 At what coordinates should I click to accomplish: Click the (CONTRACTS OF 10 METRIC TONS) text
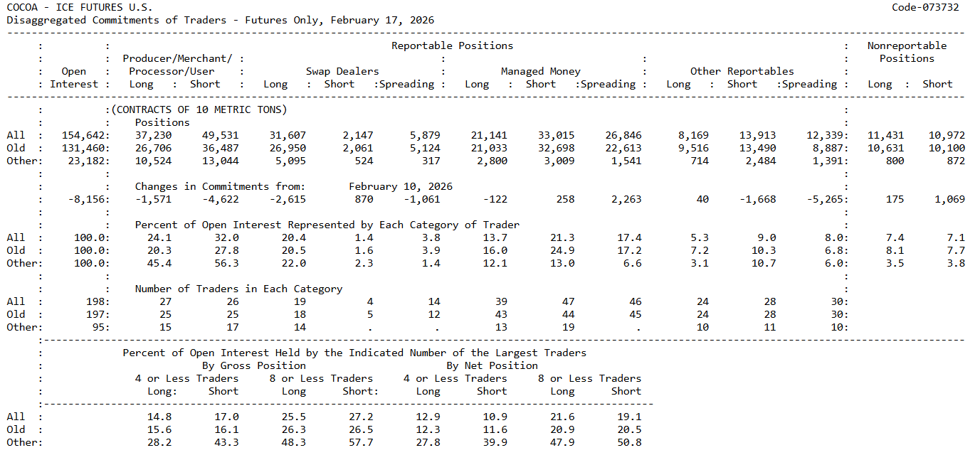coord(199,109)
